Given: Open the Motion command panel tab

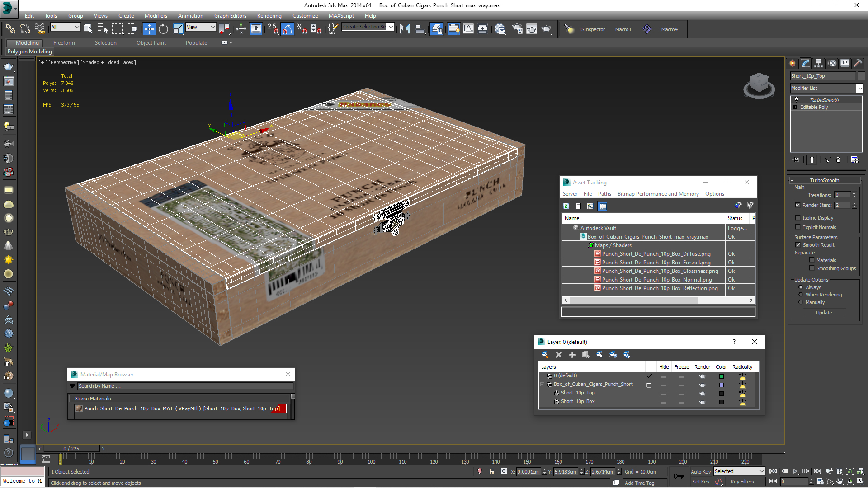Looking at the screenshot, I should (832, 63).
